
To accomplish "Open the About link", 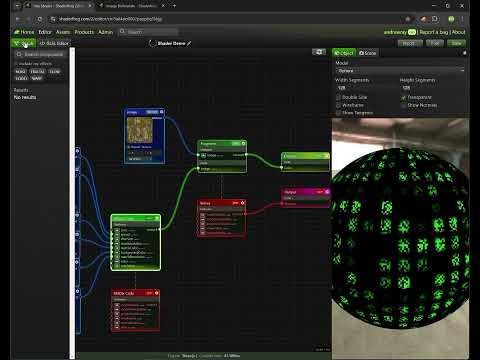I will 459,32.
